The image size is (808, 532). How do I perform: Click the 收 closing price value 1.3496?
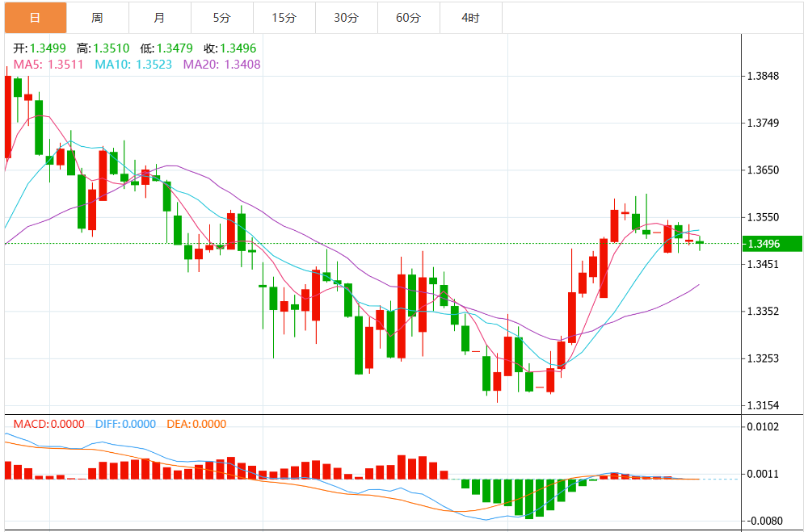tap(238, 48)
